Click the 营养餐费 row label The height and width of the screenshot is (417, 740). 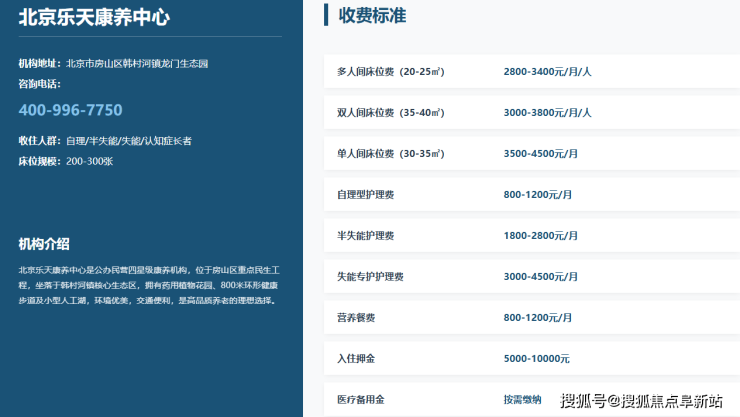click(356, 318)
